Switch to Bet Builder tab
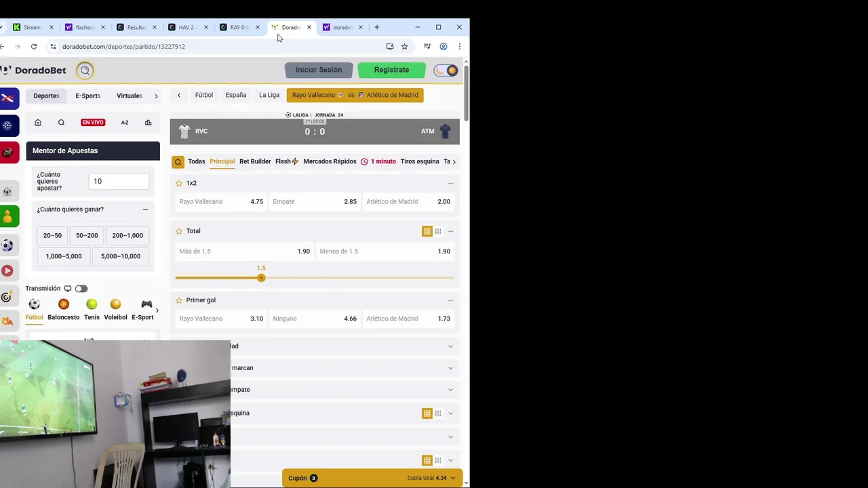 pyautogui.click(x=255, y=161)
